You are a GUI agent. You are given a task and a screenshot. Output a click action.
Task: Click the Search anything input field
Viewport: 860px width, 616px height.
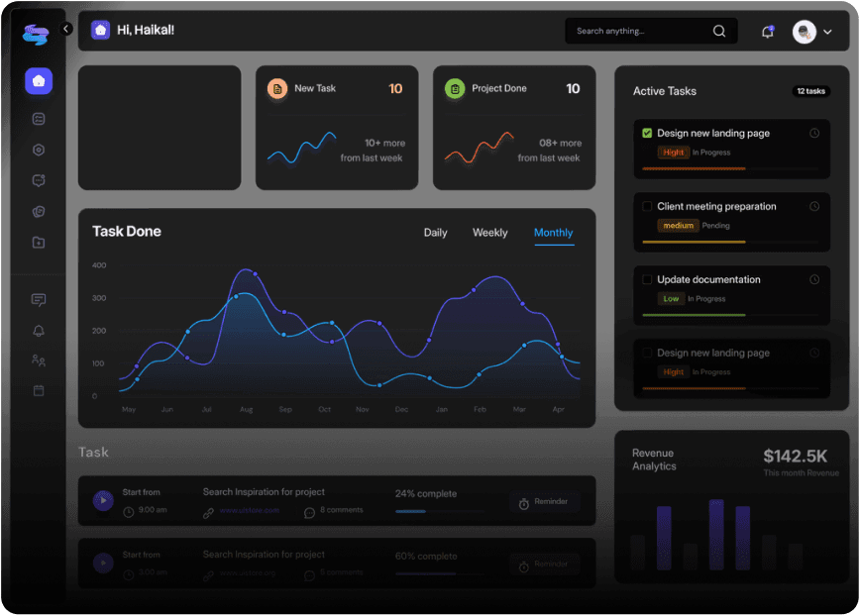click(x=639, y=32)
